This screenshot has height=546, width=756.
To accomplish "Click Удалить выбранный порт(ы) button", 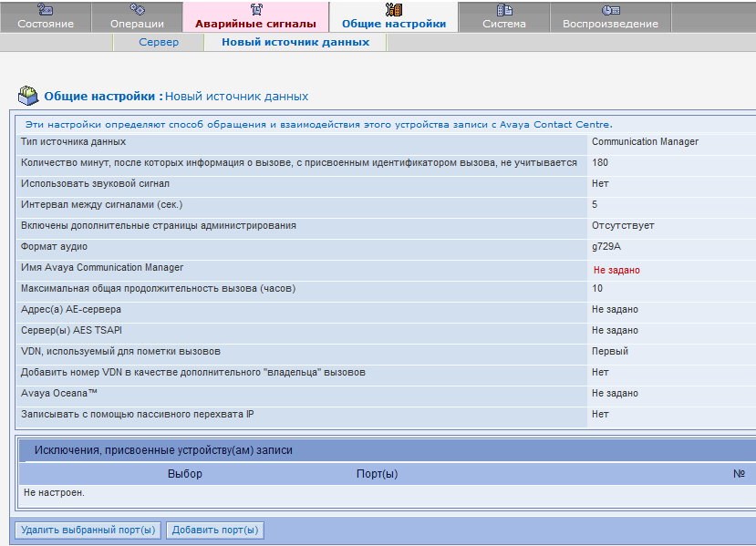I will [88, 531].
